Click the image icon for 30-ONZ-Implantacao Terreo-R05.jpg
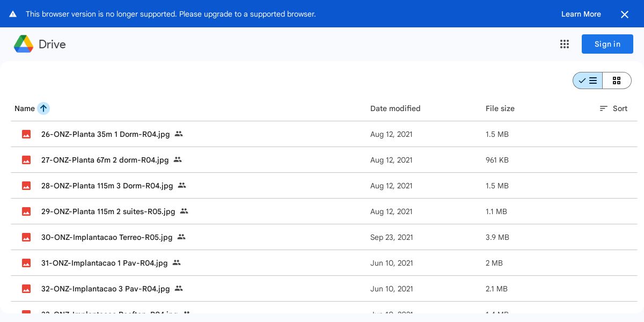 [x=26, y=237]
